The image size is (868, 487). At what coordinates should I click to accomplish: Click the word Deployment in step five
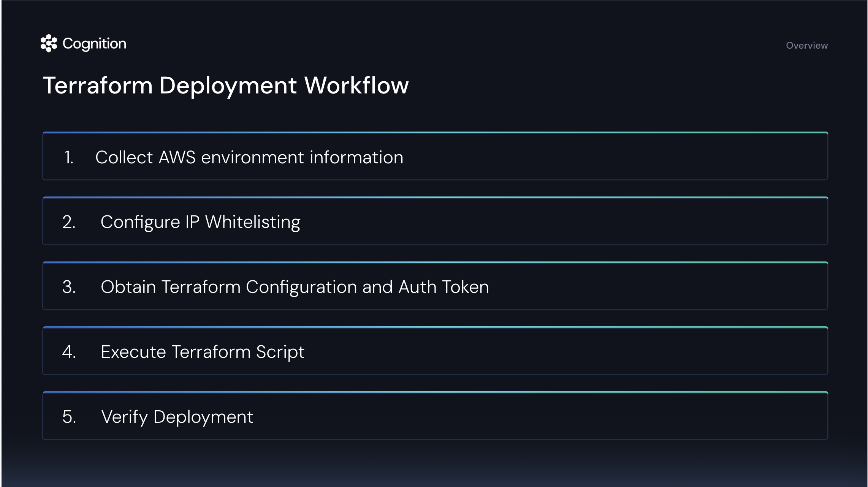pos(203,417)
